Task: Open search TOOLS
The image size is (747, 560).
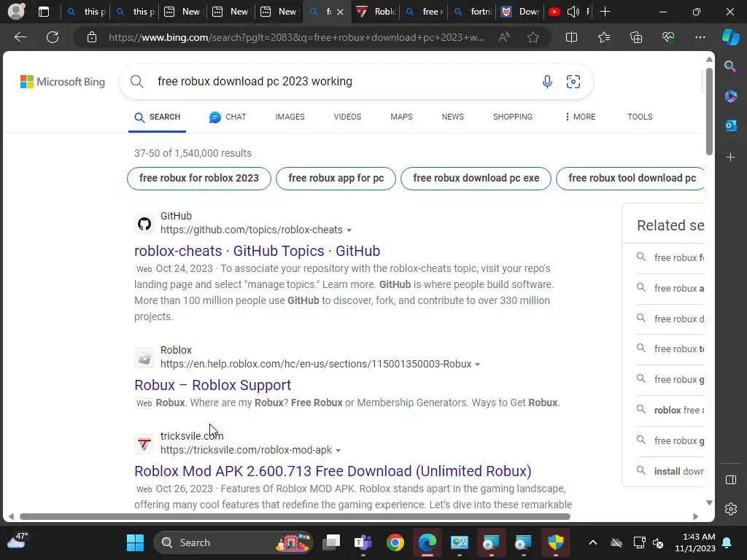Action: click(640, 117)
